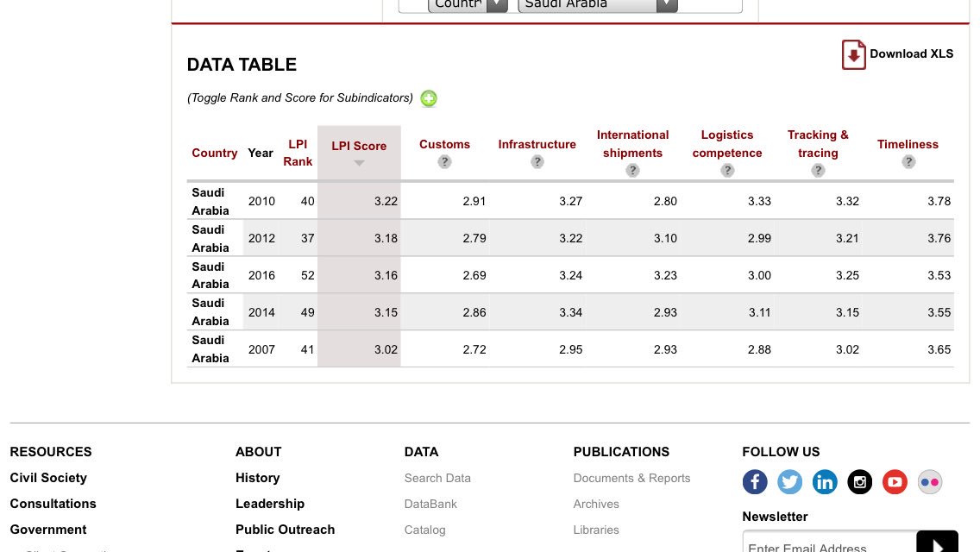Select the 2007 year cell
This screenshot has height=552, width=980.
click(x=261, y=349)
